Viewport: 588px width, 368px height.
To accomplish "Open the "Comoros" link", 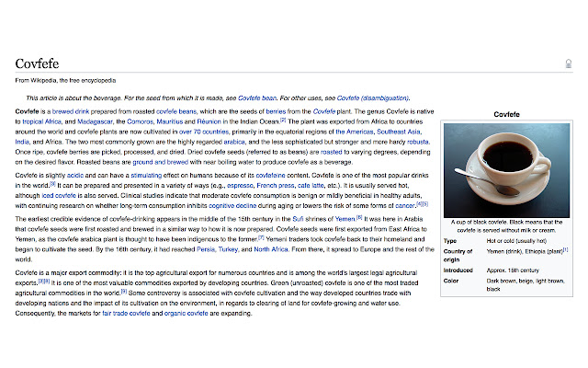I will click(140, 121).
